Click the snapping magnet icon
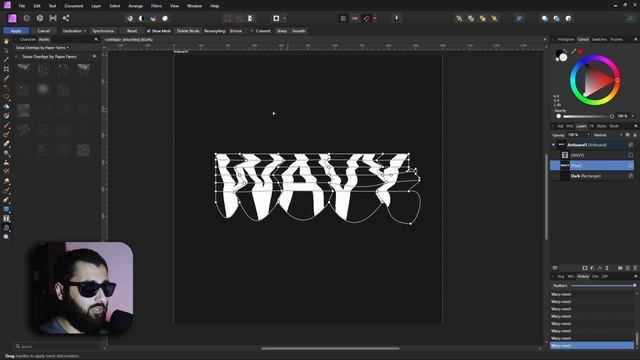This screenshot has width=640, height=360. 367,18
